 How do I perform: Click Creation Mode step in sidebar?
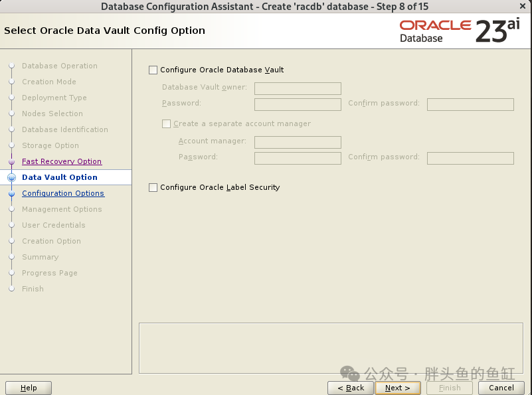49,82
